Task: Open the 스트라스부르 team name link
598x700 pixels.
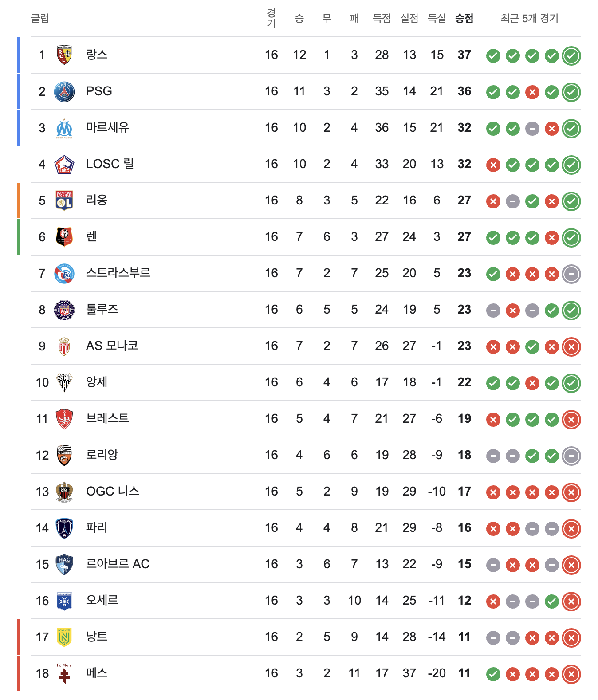Action: (118, 273)
